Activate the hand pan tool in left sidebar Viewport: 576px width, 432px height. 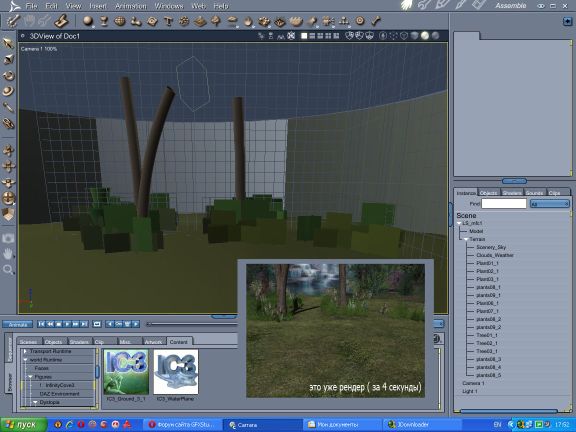point(8,254)
